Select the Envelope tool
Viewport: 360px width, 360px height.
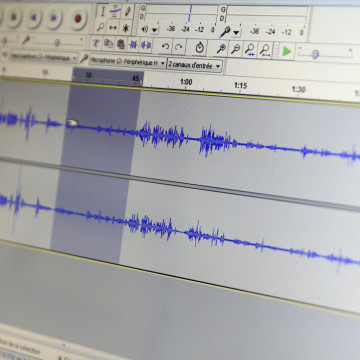click(x=115, y=12)
